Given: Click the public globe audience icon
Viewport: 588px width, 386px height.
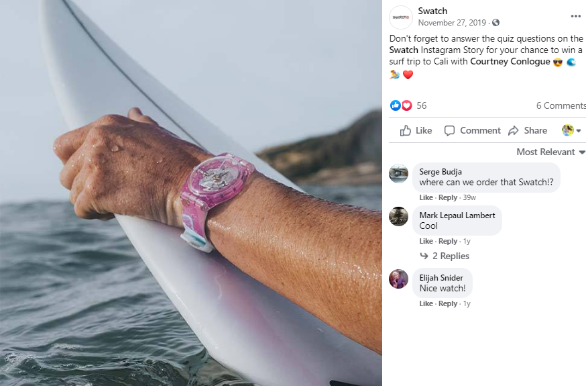Looking at the screenshot, I should [x=495, y=23].
